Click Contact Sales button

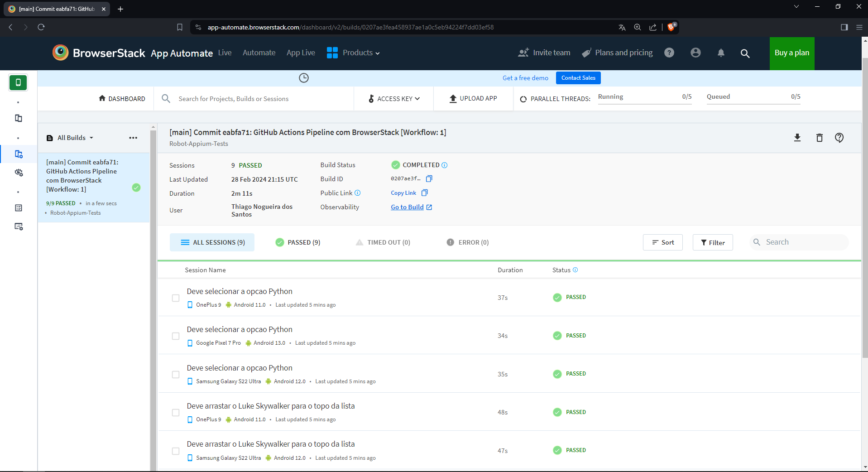coord(578,78)
